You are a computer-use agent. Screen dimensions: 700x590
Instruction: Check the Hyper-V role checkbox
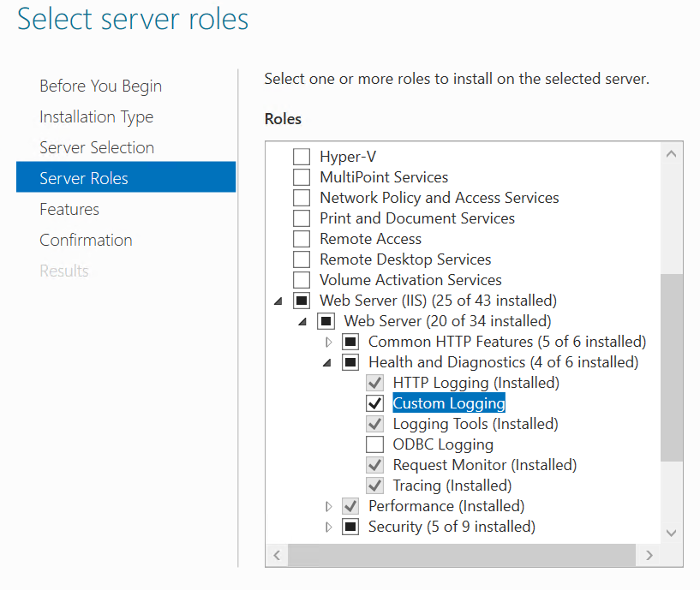click(302, 157)
